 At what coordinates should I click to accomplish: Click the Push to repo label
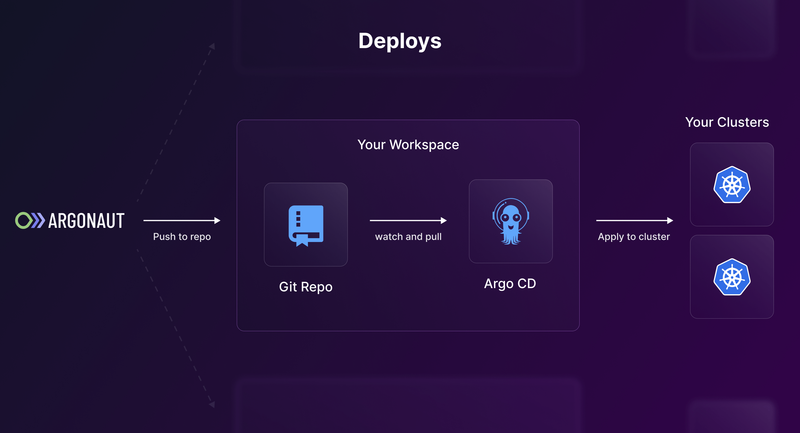tap(181, 237)
